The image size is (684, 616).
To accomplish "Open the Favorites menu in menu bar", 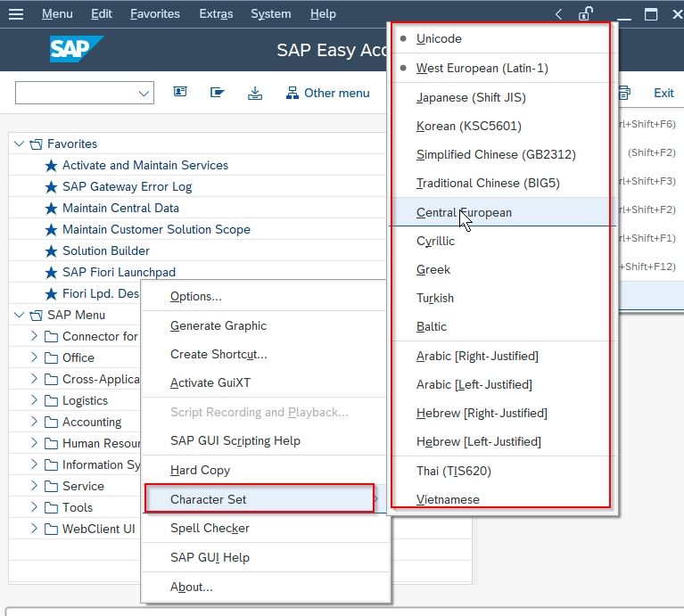I will [x=155, y=14].
